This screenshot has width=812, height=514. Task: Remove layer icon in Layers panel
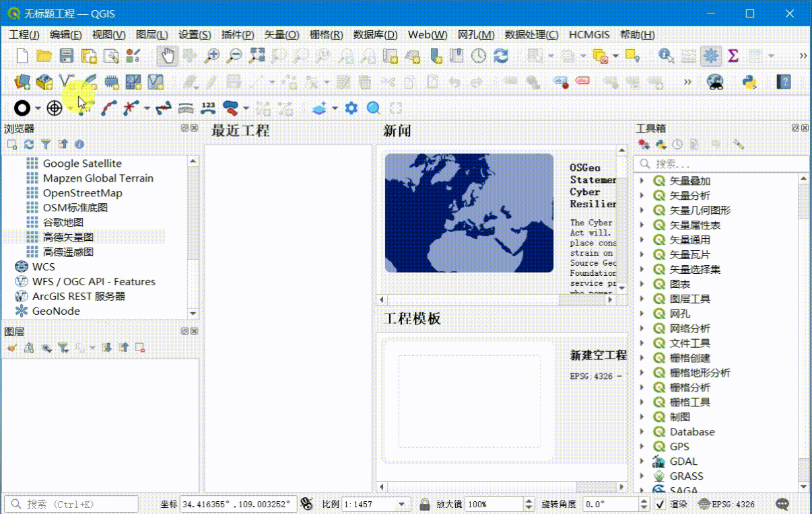point(140,348)
